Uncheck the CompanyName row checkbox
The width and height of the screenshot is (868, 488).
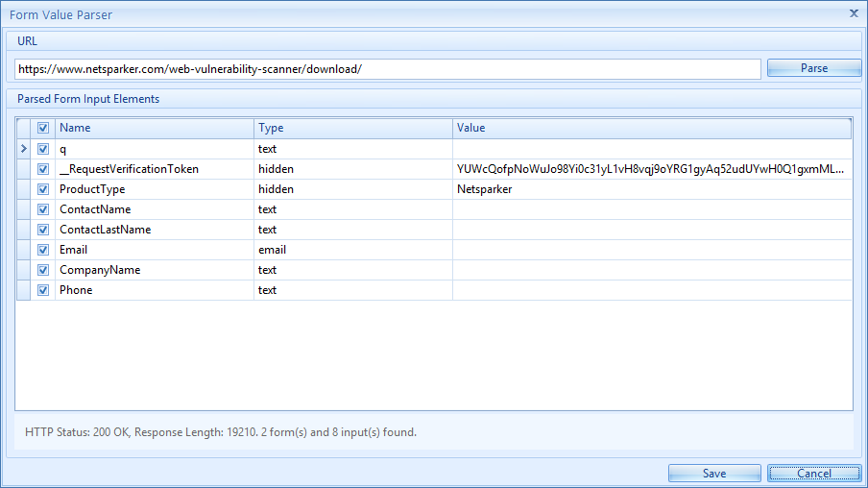(43, 270)
